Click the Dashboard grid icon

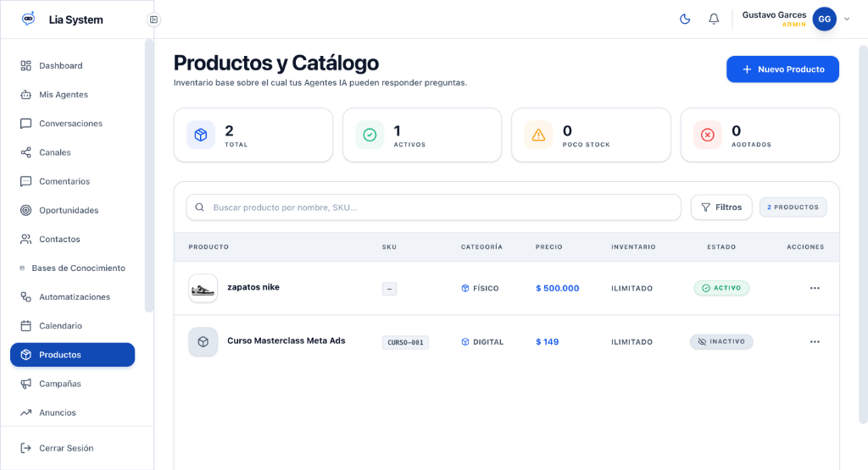pos(26,66)
